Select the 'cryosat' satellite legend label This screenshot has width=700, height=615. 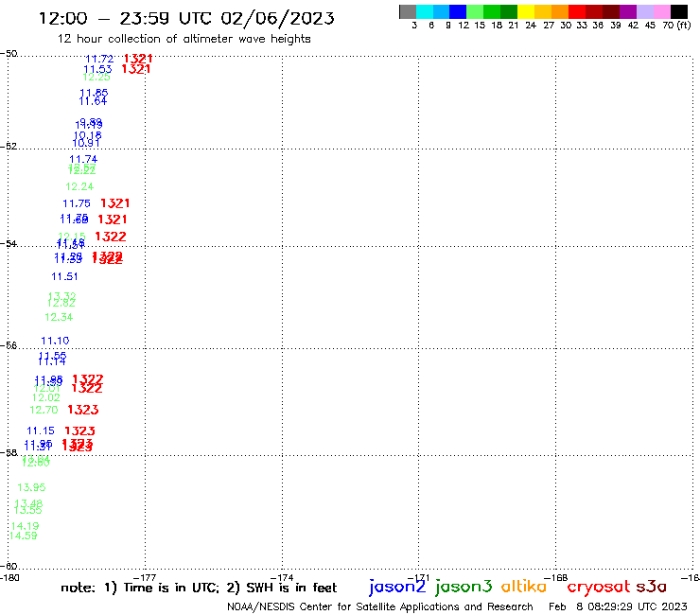point(598,587)
